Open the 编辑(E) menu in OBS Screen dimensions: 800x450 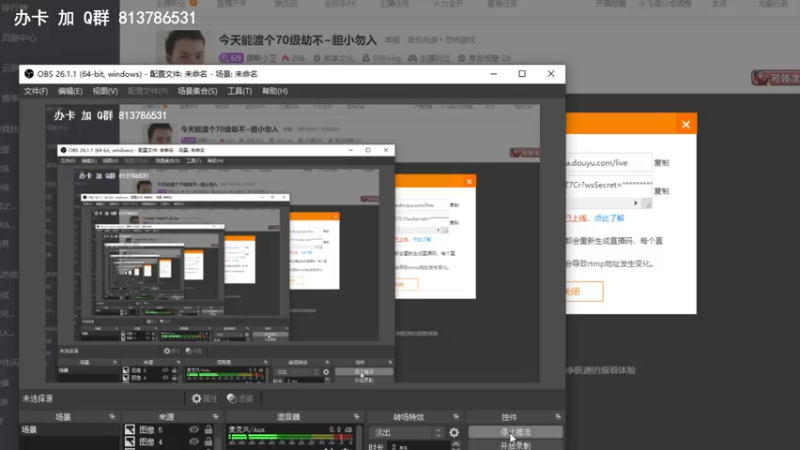point(70,91)
